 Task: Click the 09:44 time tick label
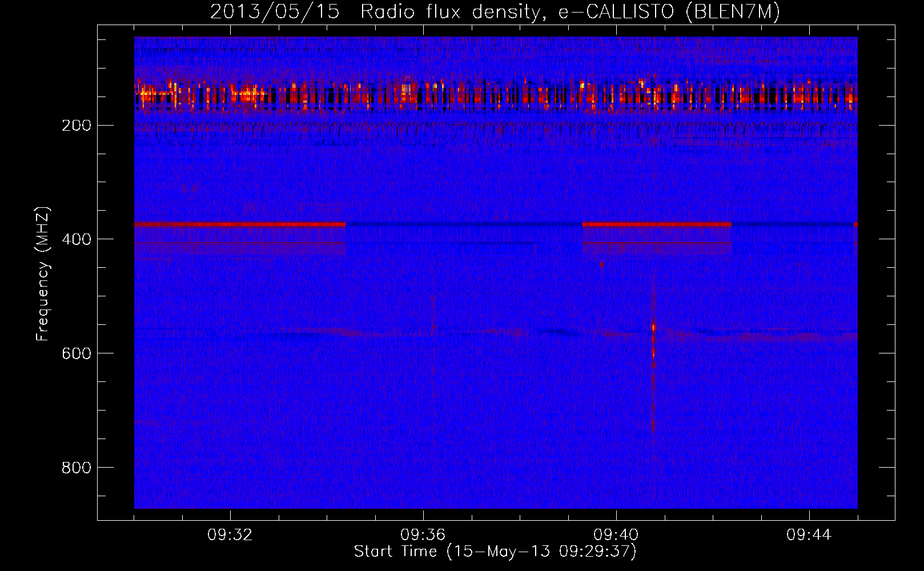click(809, 535)
